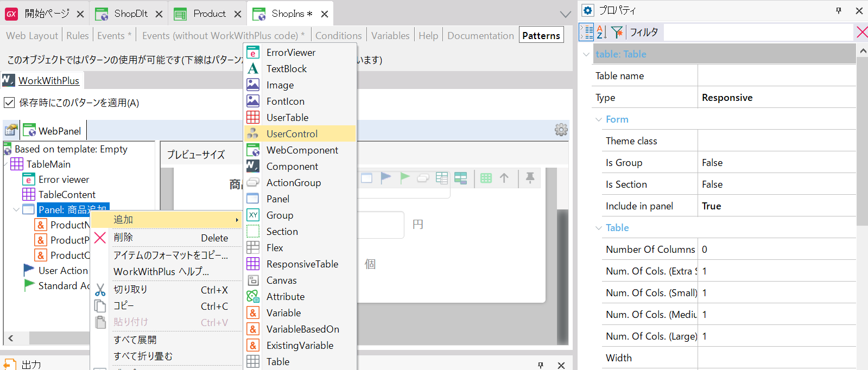Click the Responsive value of the Type property

tap(727, 98)
